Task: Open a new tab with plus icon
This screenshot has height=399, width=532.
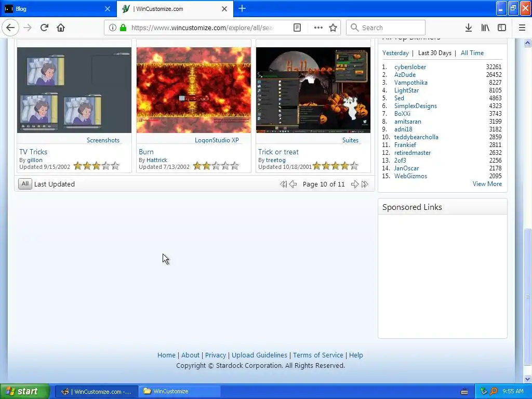Action: pos(242,8)
